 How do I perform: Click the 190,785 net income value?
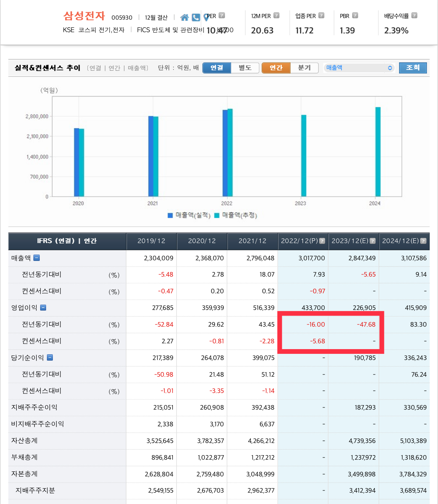click(x=365, y=358)
